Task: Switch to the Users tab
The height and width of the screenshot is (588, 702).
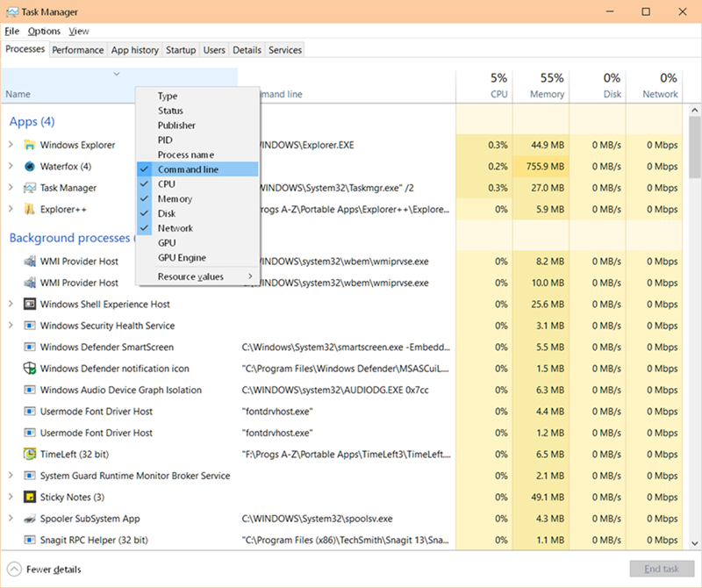Action: 214,50
